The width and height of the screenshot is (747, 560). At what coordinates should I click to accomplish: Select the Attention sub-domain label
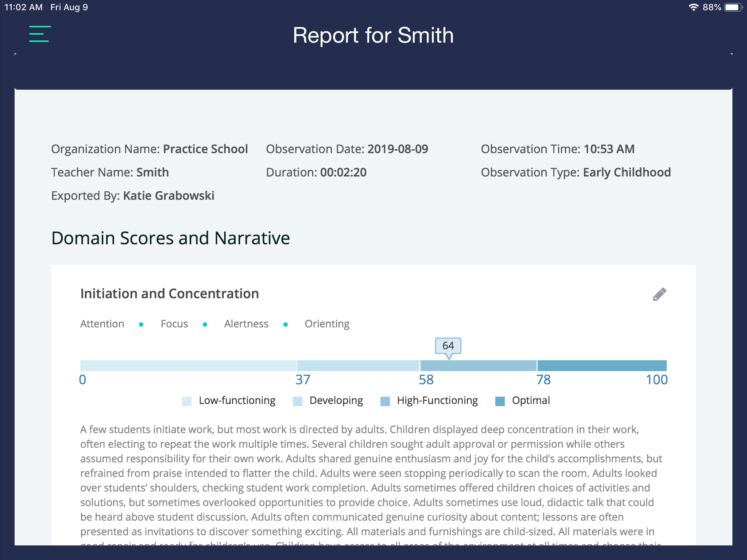point(102,324)
